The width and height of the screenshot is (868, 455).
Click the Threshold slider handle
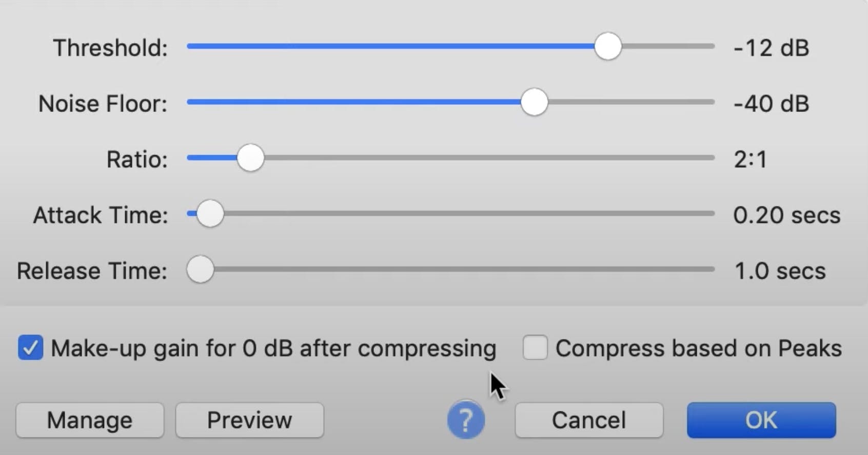[608, 47]
